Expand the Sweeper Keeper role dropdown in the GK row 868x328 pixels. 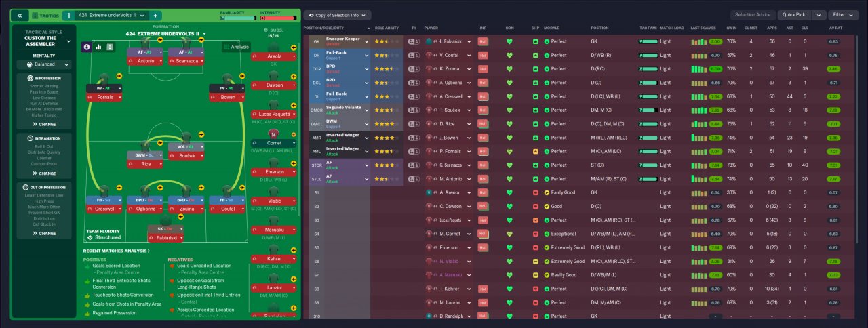[367, 41]
